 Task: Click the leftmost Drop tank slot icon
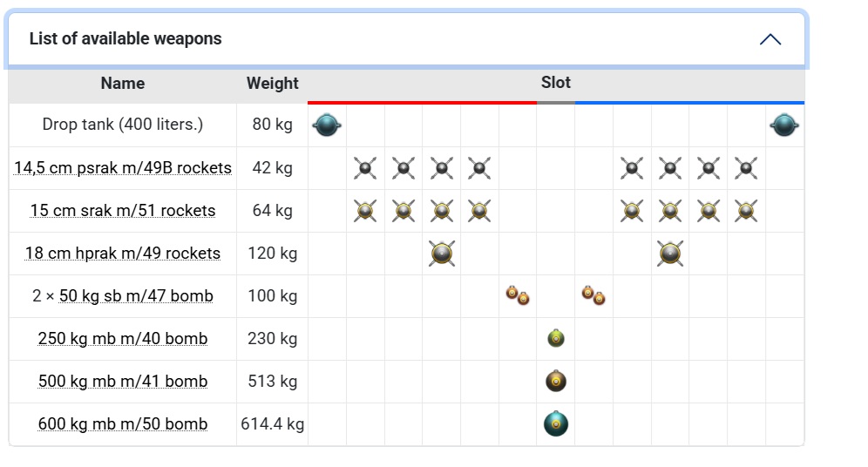[x=327, y=125]
